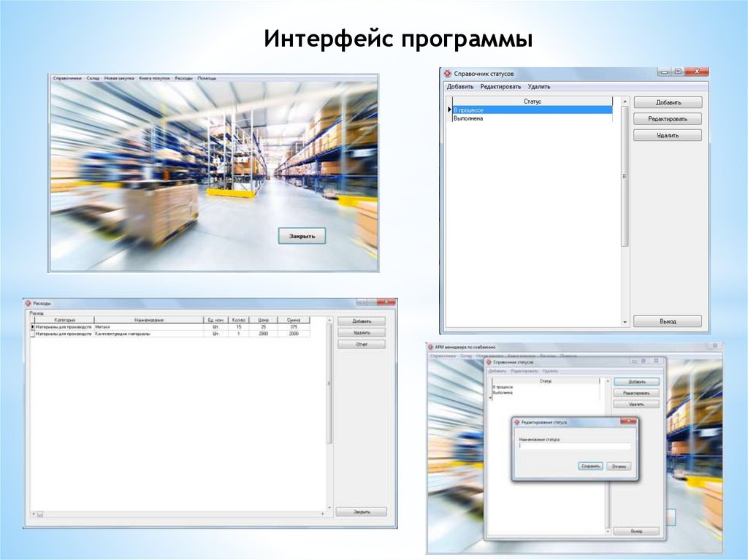
Task: Click the Закрыть button in the Расходы window
Action: pos(361,512)
